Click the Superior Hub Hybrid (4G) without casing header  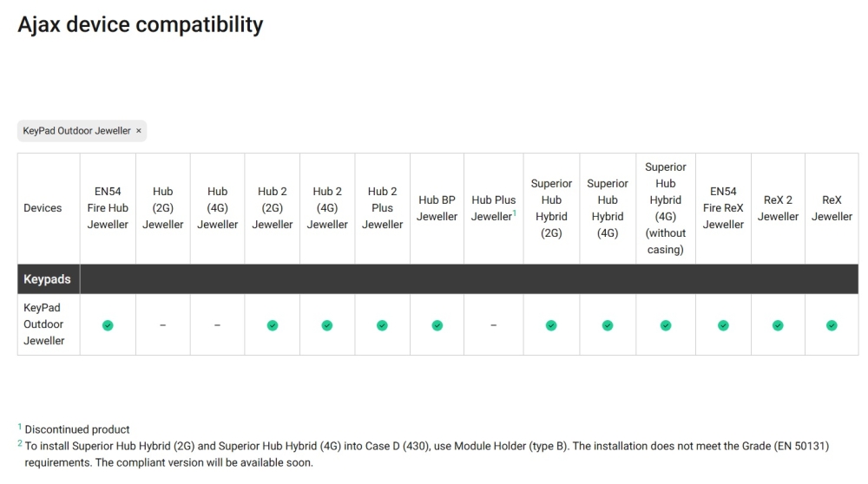[666, 208]
